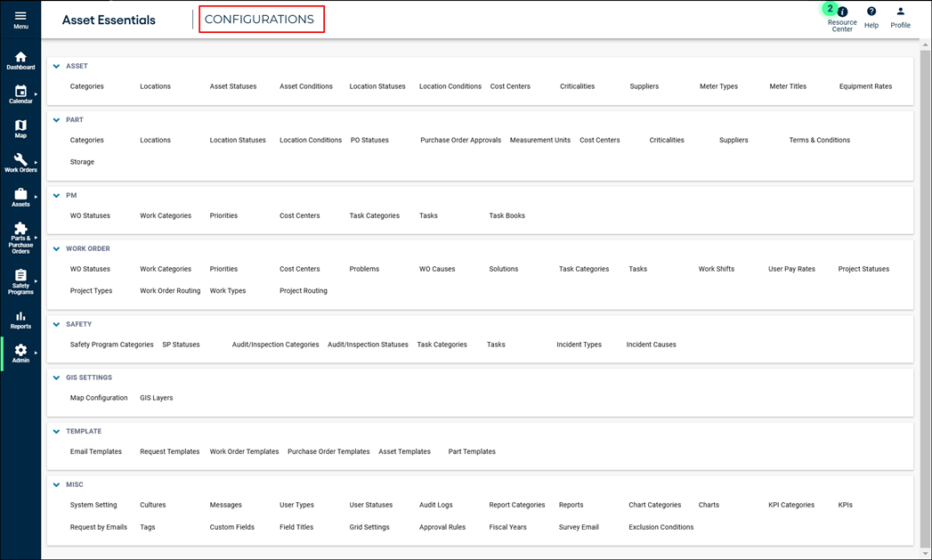Image resolution: width=932 pixels, height=560 pixels.
Task: Open the Admin gear menu
Action: 20,351
